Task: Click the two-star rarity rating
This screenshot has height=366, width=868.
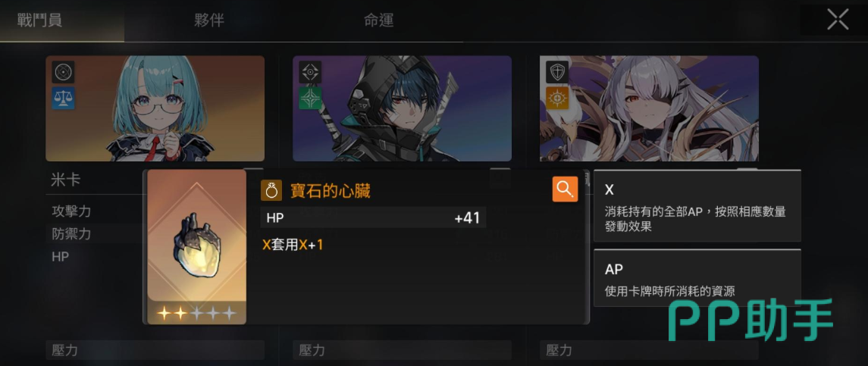Action: (x=196, y=314)
